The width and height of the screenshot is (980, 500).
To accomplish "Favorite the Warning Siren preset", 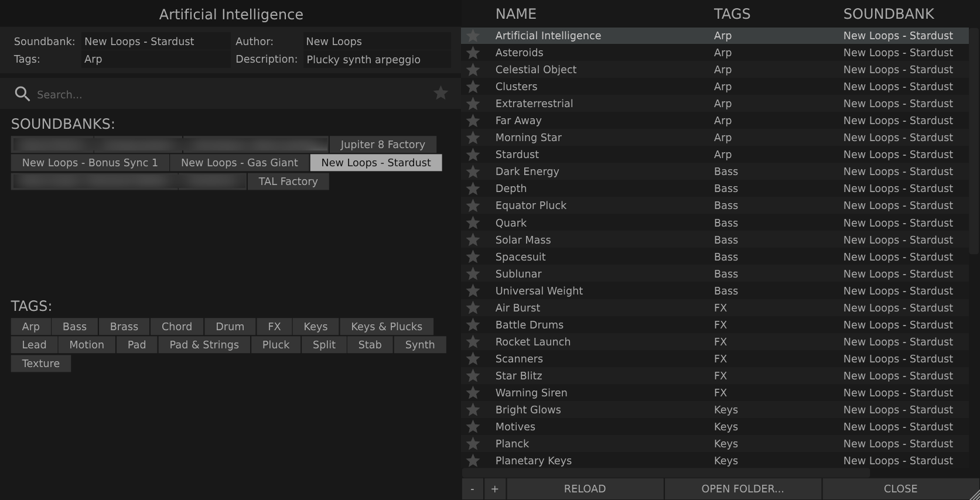I will tap(473, 393).
